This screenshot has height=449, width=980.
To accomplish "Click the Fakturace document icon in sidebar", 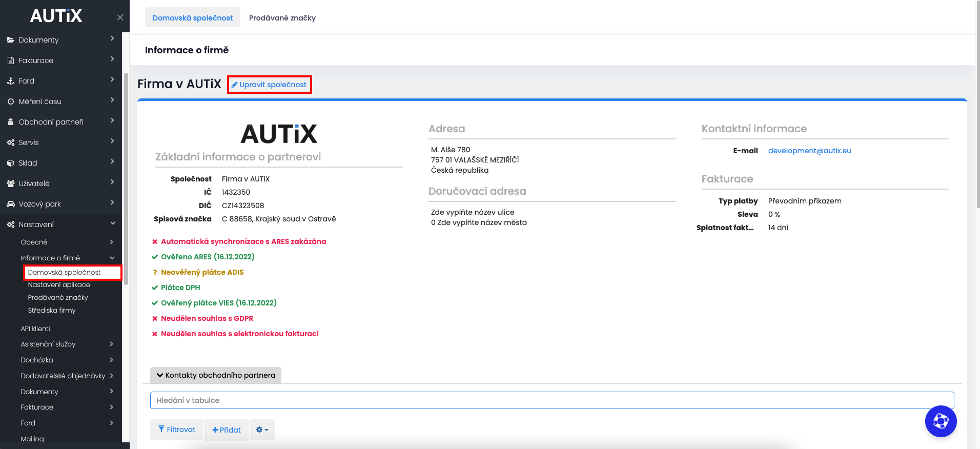I will click(10, 60).
